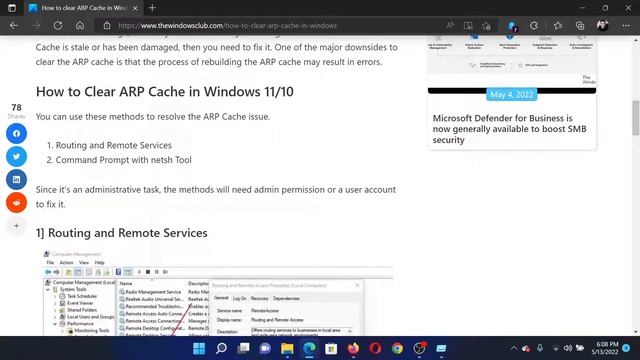The width and height of the screenshot is (640, 360).
Task: Open immersive reader mode
Action: (468, 25)
